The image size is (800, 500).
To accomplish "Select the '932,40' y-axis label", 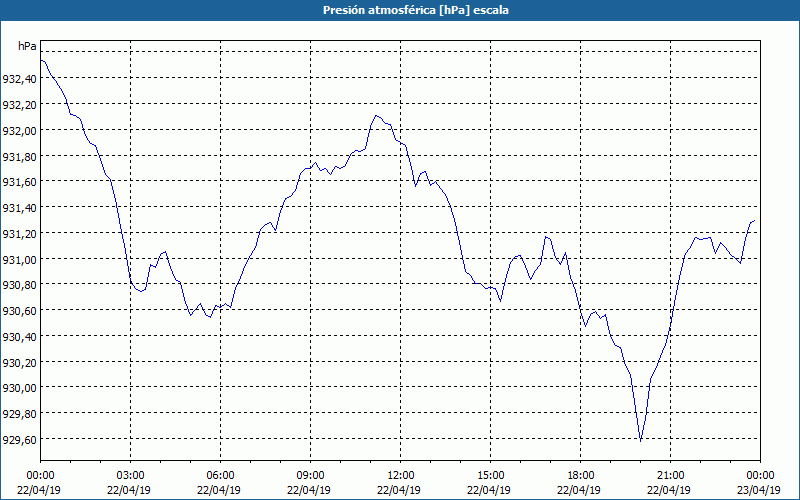I will (x=19, y=79).
